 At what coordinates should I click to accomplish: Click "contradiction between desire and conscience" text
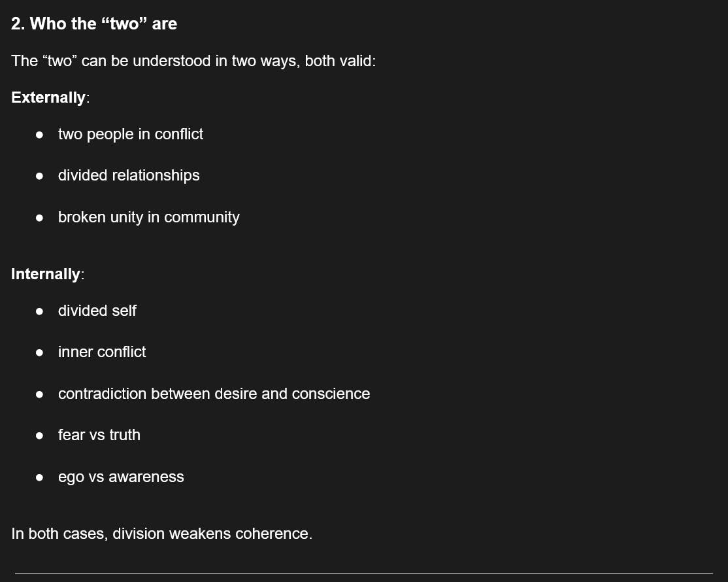click(x=214, y=394)
